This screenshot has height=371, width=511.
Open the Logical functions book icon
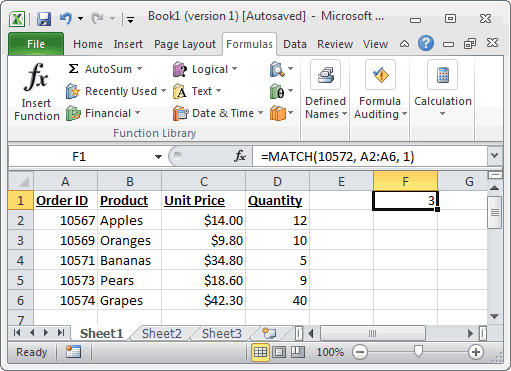[x=180, y=69]
